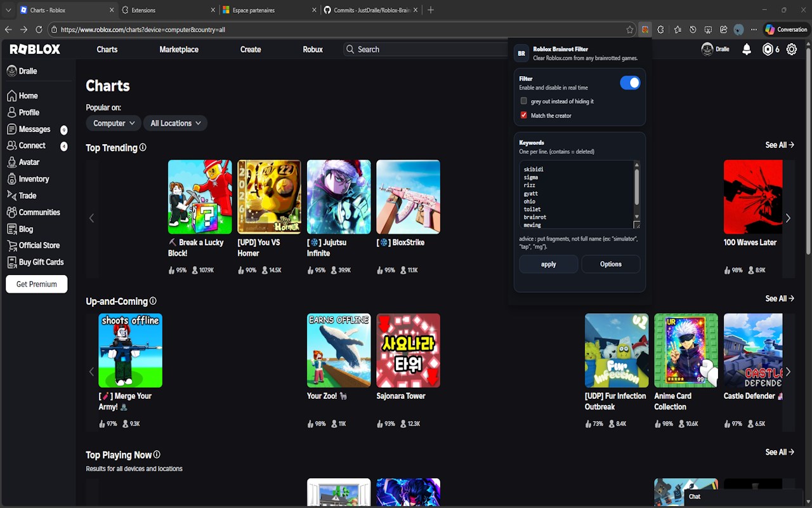Open the Anime Card Collection thumbnail
The height and width of the screenshot is (508, 812).
click(x=686, y=351)
